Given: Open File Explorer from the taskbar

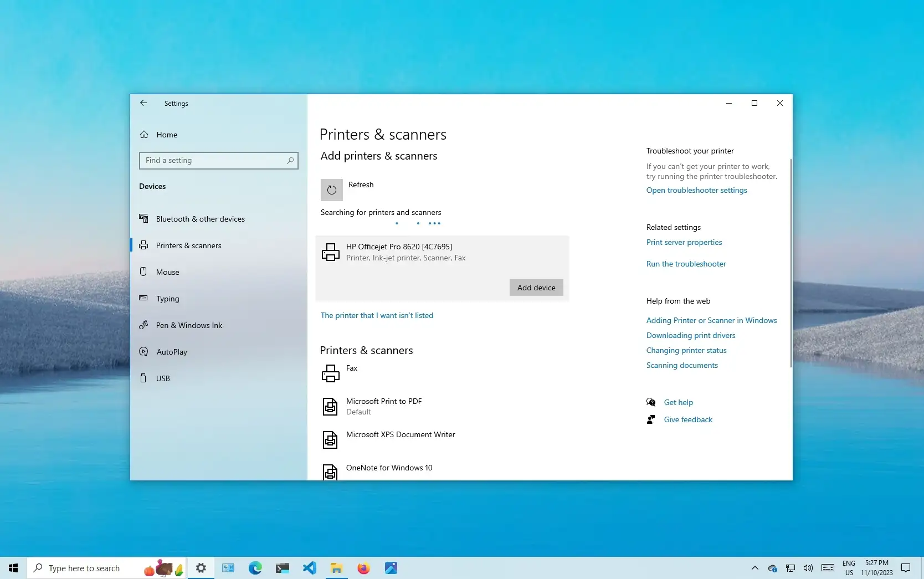Looking at the screenshot, I should (337, 568).
